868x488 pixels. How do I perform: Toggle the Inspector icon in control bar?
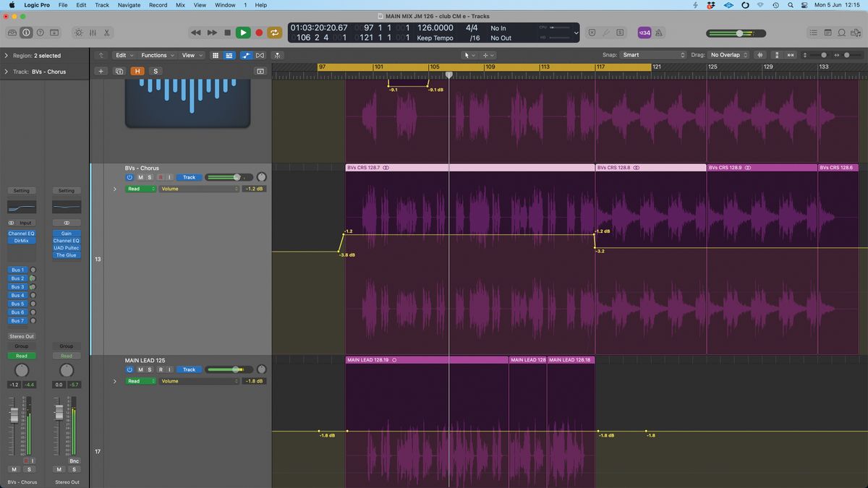tap(26, 33)
